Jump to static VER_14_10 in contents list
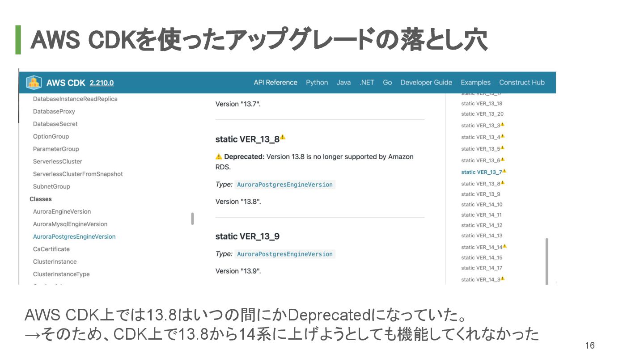Screen dimensions: 644x362 pyautogui.click(x=482, y=205)
